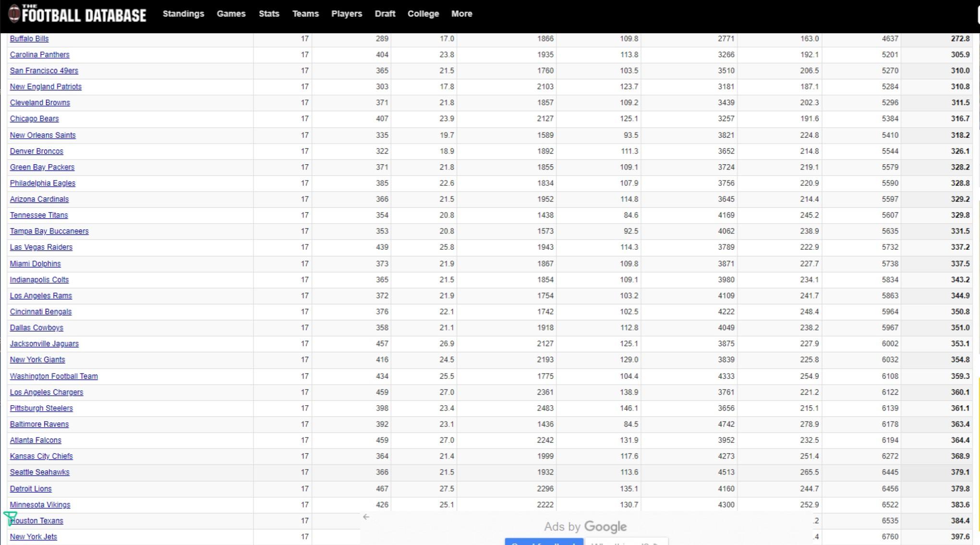
Task: Open the Draft menu
Action: pos(385,14)
